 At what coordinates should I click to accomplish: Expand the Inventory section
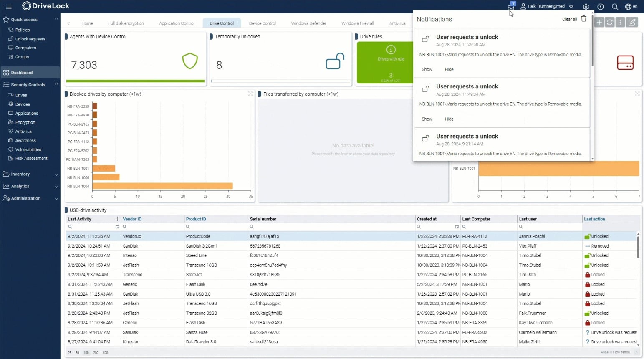click(56, 174)
